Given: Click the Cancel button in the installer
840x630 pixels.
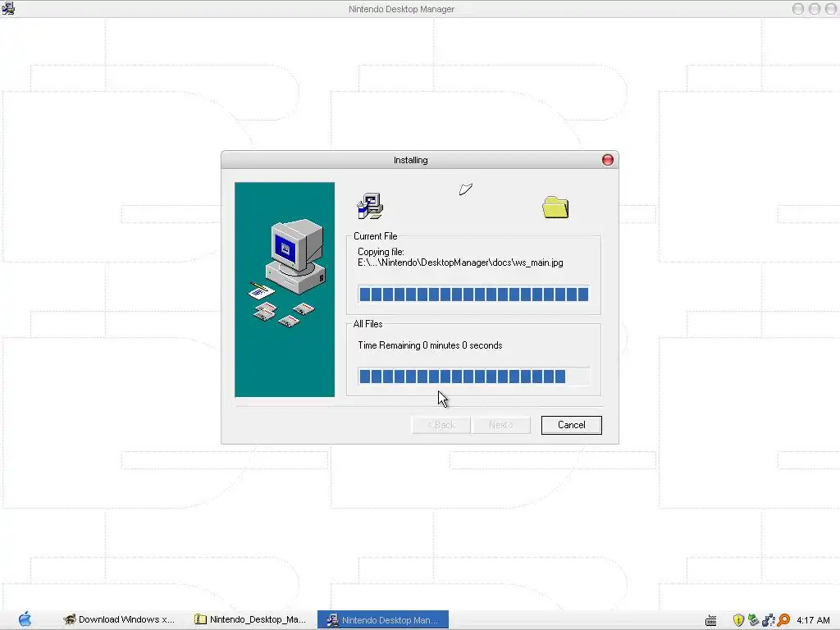Looking at the screenshot, I should [x=571, y=425].
